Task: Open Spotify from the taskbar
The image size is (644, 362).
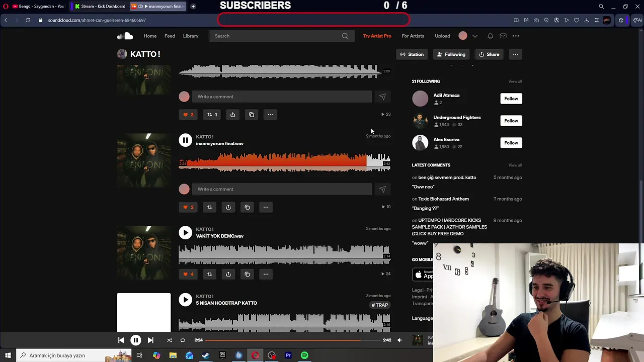Action: 304,355
